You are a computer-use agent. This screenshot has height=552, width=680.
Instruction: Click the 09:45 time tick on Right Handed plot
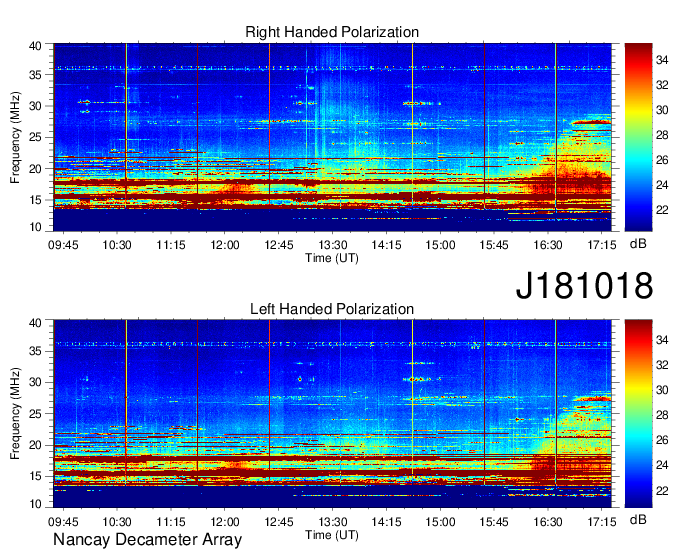(63, 245)
